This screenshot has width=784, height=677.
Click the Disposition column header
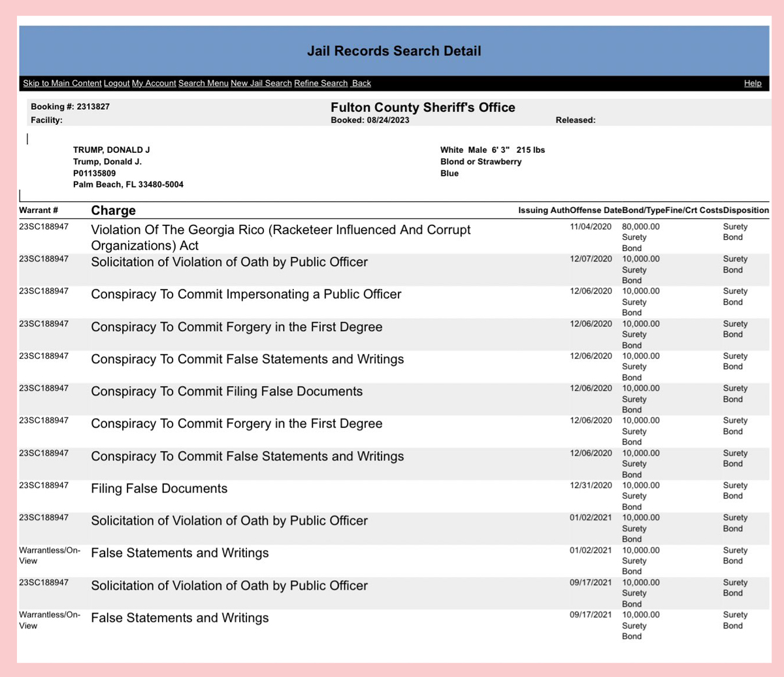(745, 210)
